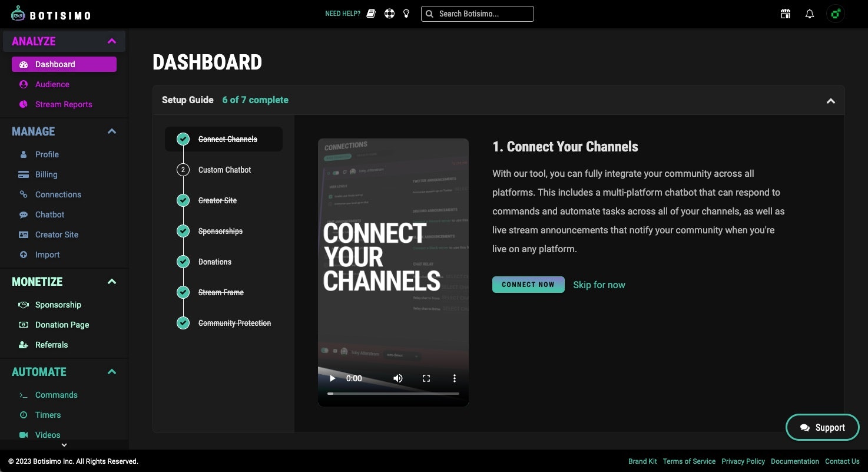Open Commands in sidebar
The width and height of the screenshot is (868, 472).
57,395
